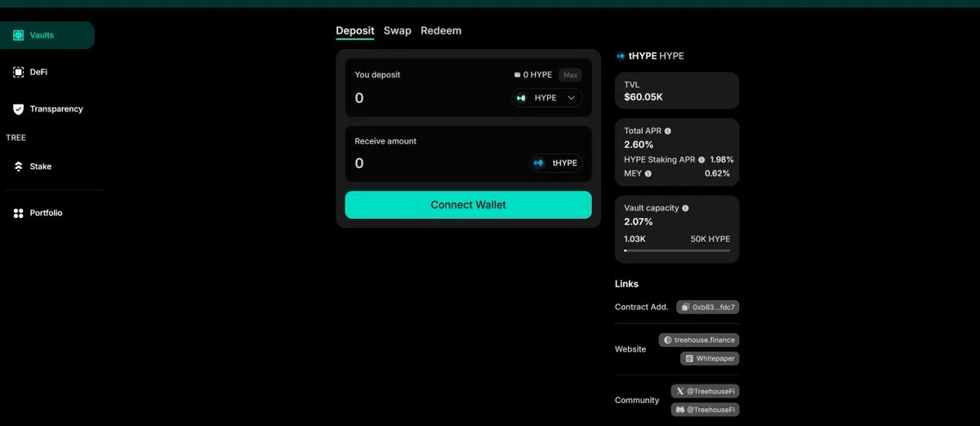The height and width of the screenshot is (426, 980).
Task: Open Portfolio in the sidebar
Action: click(47, 213)
